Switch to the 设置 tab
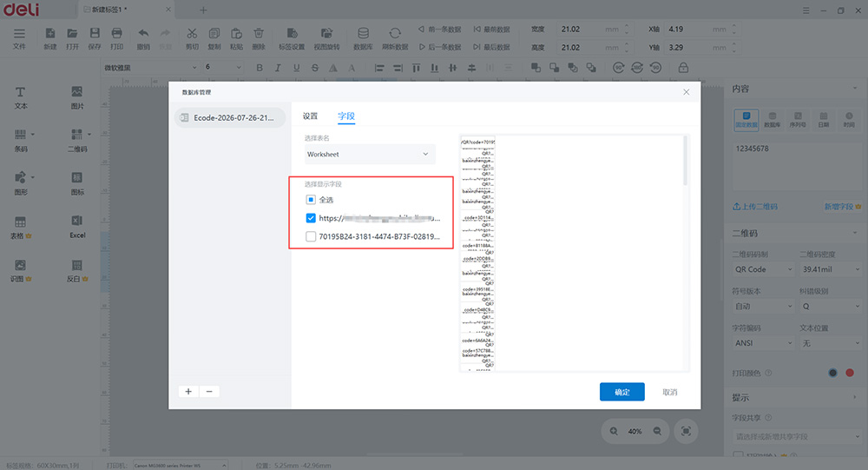868x470 pixels. (x=310, y=116)
